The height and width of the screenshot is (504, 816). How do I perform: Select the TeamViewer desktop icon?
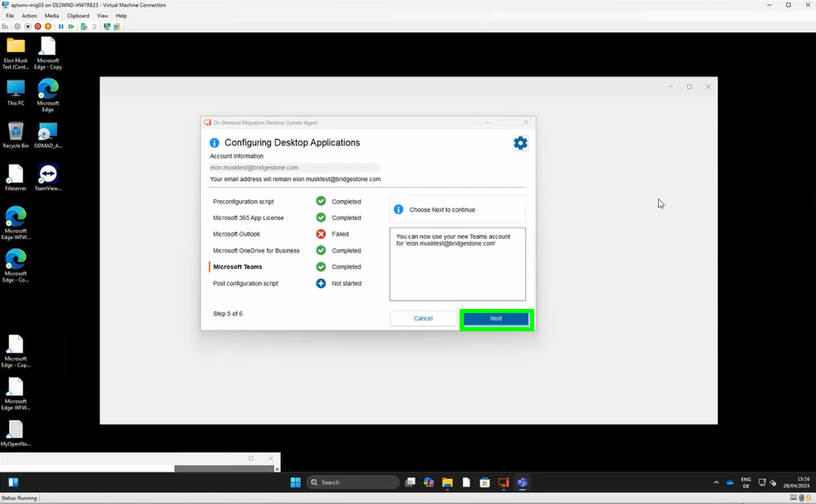point(48,178)
